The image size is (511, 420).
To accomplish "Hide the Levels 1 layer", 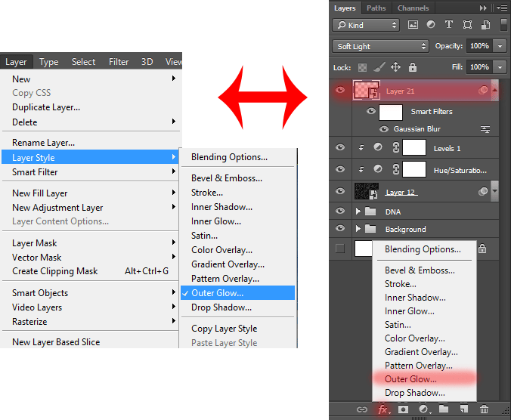I will (x=340, y=147).
